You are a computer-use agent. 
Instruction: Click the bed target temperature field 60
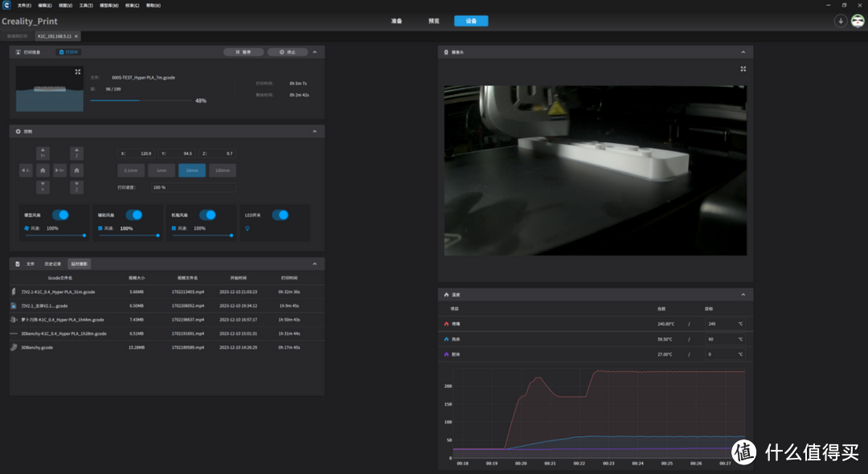click(726, 339)
